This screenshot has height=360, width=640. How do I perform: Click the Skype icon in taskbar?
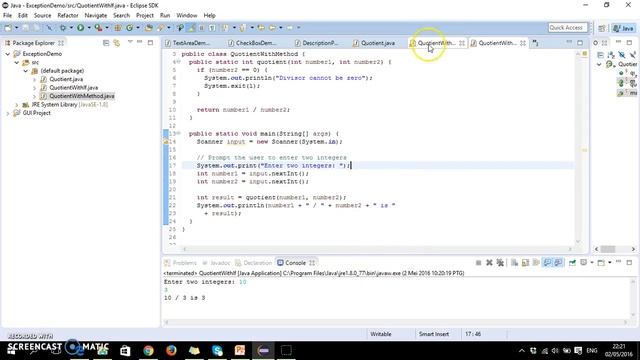pyautogui.click(x=217, y=351)
